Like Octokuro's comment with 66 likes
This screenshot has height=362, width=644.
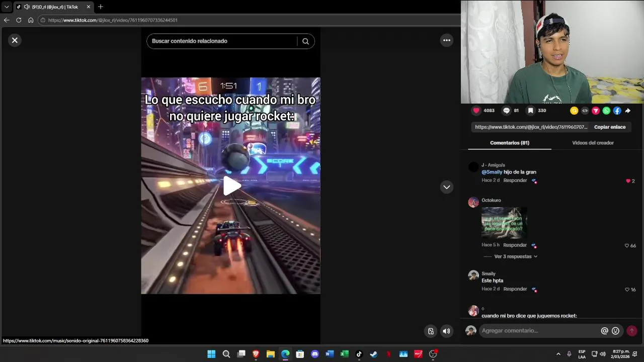pyautogui.click(x=627, y=246)
